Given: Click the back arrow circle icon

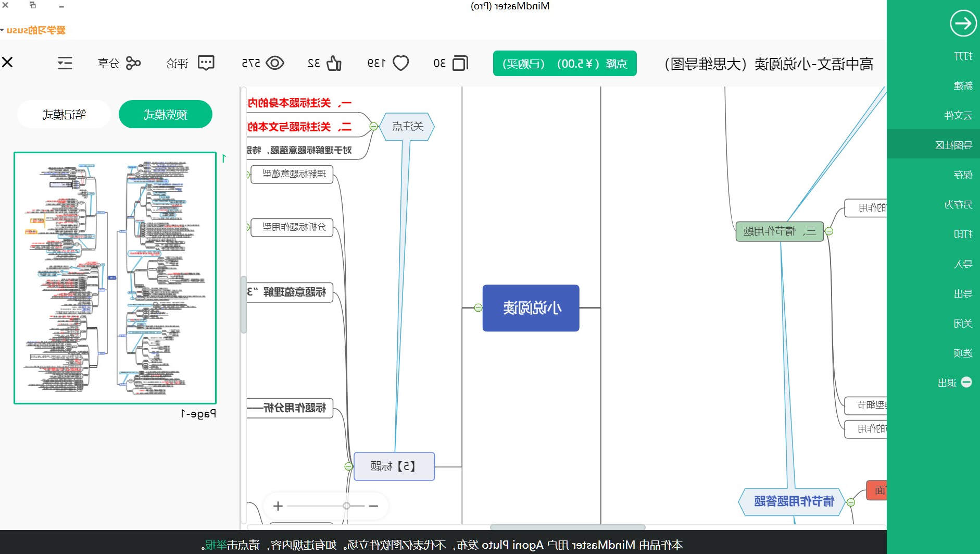Looking at the screenshot, I should coord(963,23).
